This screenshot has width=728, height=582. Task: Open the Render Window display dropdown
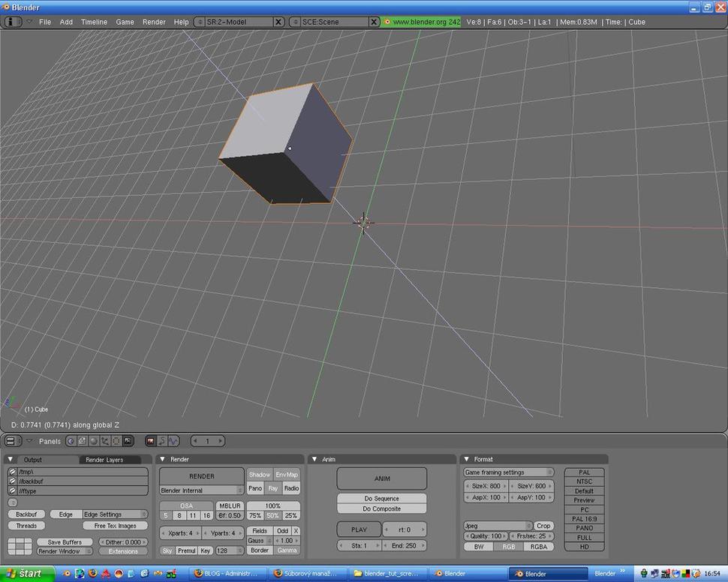(65, 551)
